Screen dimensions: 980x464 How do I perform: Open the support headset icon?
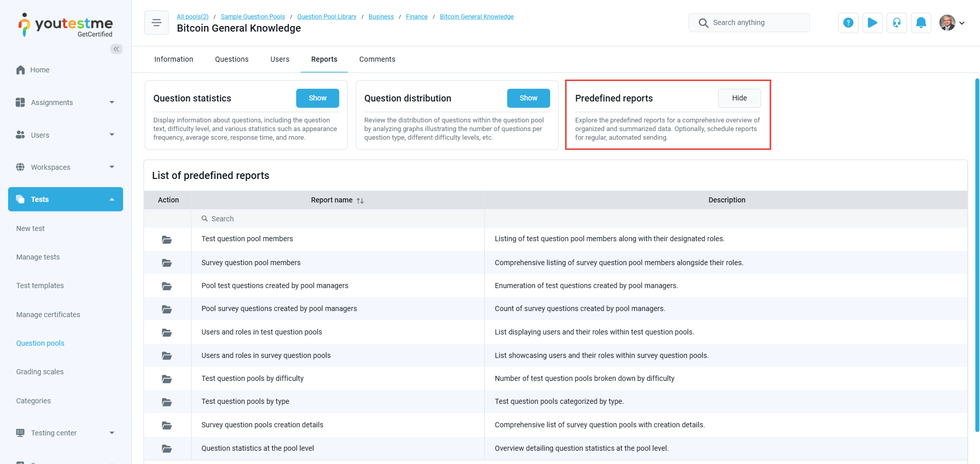[x=897, y=23]
